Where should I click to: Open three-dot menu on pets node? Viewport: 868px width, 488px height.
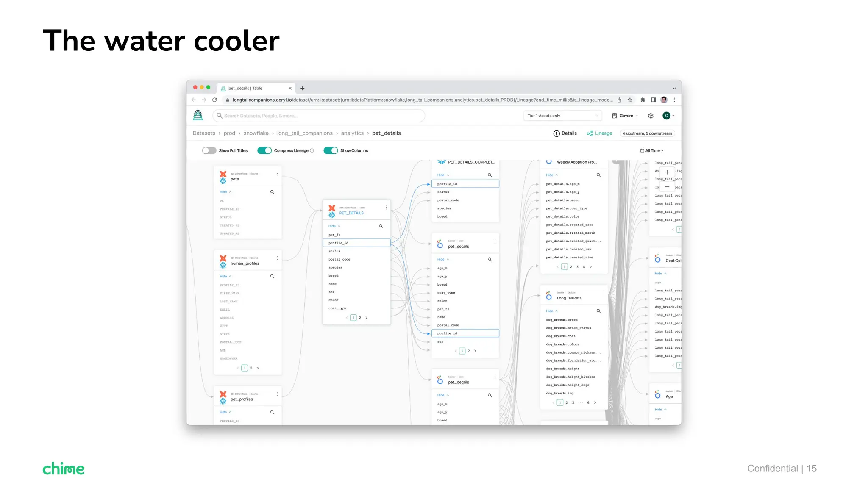[278, 174]
